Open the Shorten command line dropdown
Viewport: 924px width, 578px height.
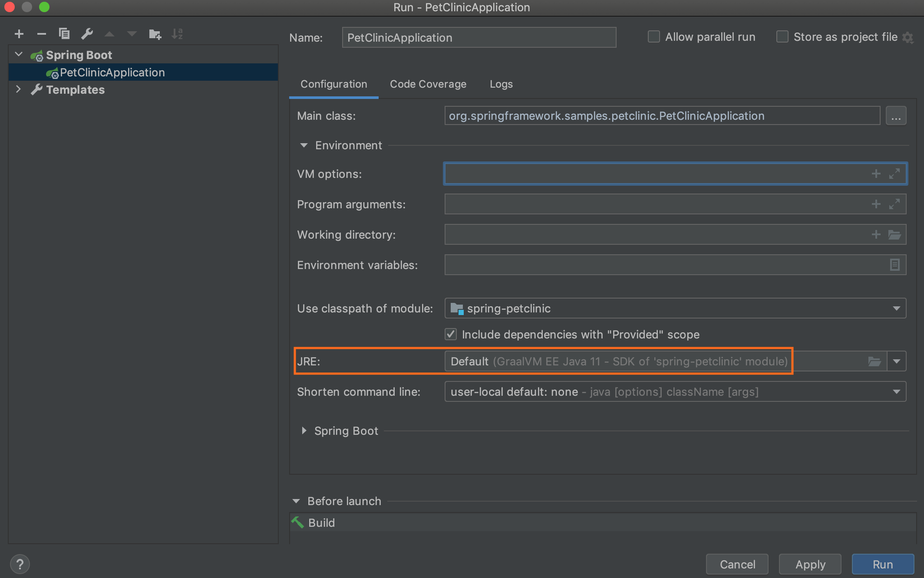pyautogui.click(x=896, y=392)
